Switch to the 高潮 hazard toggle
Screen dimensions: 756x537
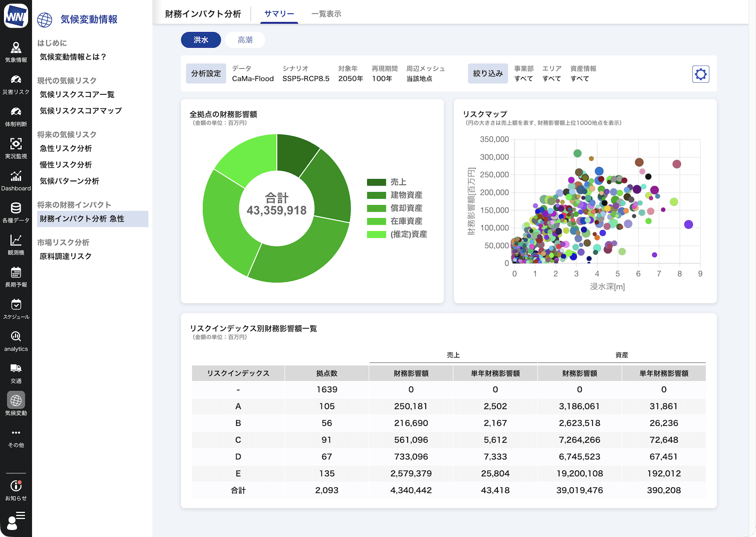click(x=245, y=40)
